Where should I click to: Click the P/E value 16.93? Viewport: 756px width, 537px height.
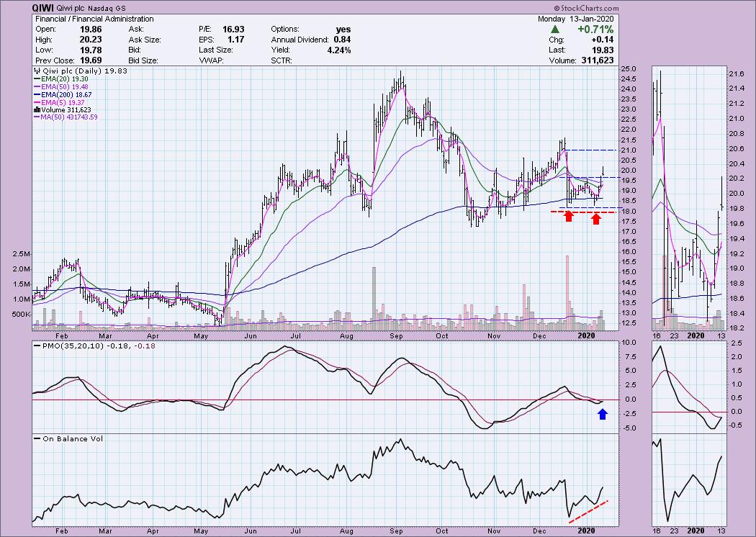233,30
